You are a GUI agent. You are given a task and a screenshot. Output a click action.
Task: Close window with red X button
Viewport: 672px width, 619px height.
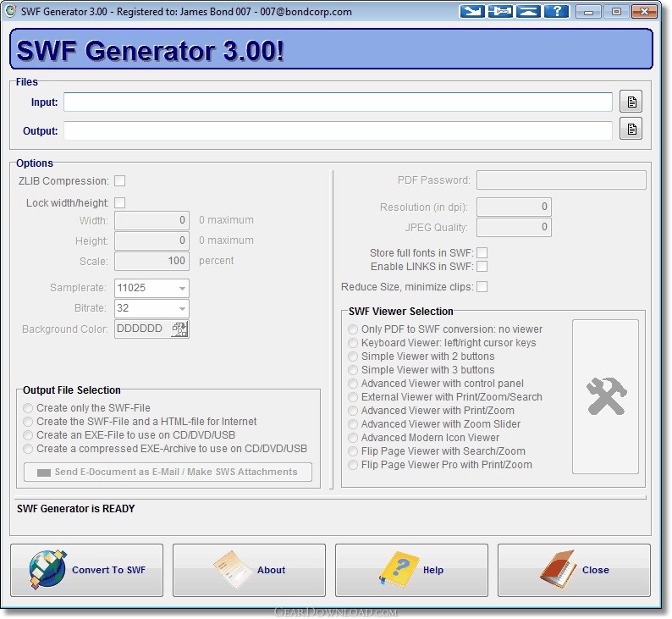(x=644, y=12)
